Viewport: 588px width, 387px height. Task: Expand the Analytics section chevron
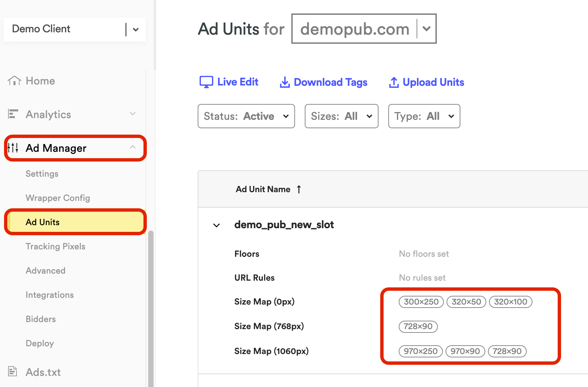(x=133, y=114)
